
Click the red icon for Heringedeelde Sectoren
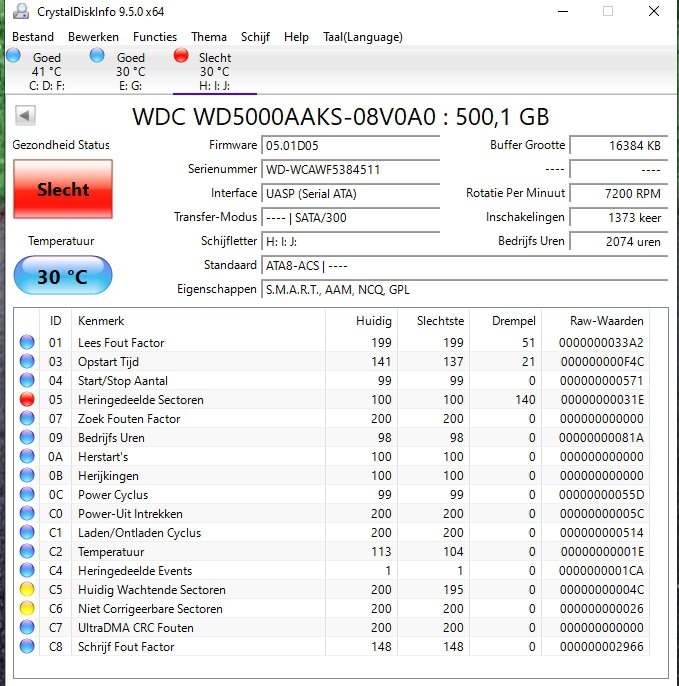point(27,399)
